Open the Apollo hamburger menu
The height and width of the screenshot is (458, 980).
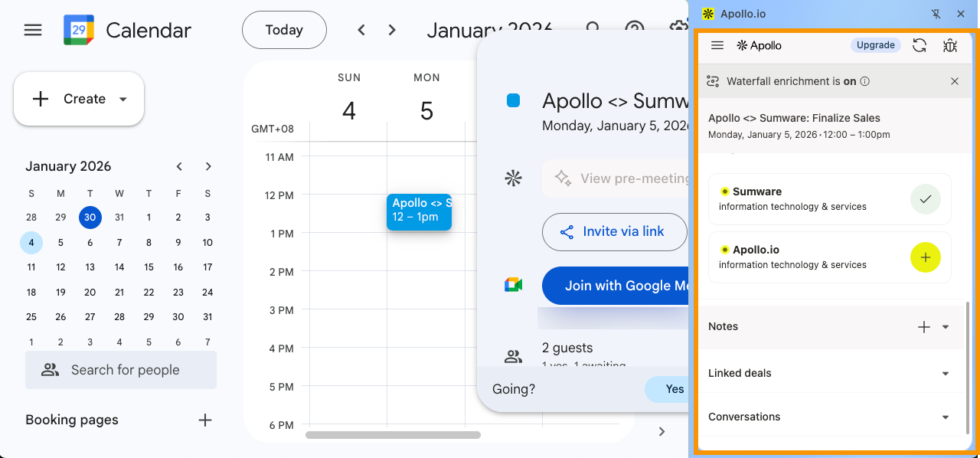pos(717,46)
